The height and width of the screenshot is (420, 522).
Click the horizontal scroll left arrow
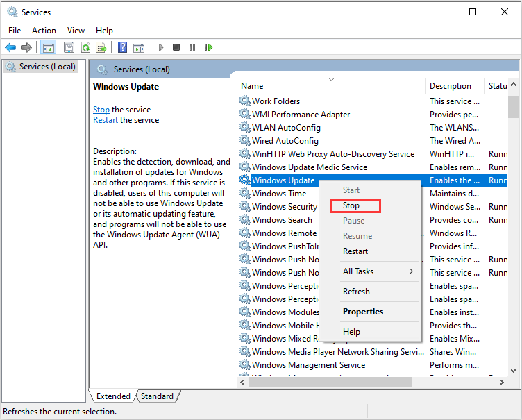242,382
